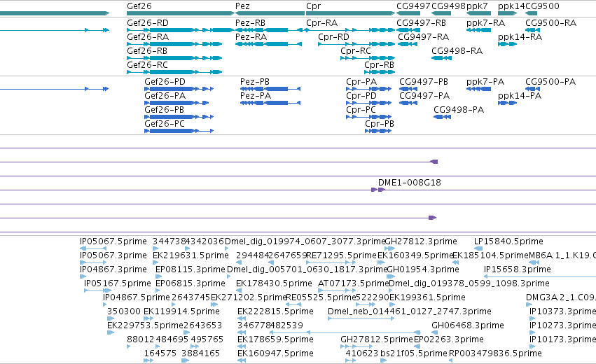This screenshot has height=364, width=596.
Task: Click the Pez gene label
Action: 242,6
